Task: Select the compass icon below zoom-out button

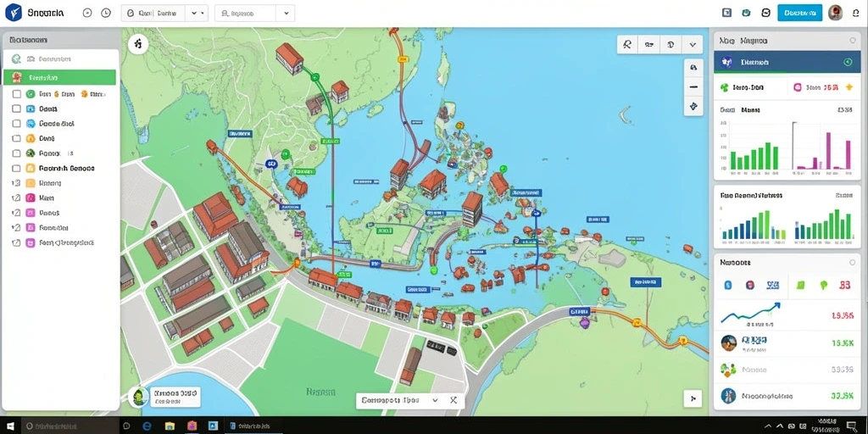Action: pos(693,106)
